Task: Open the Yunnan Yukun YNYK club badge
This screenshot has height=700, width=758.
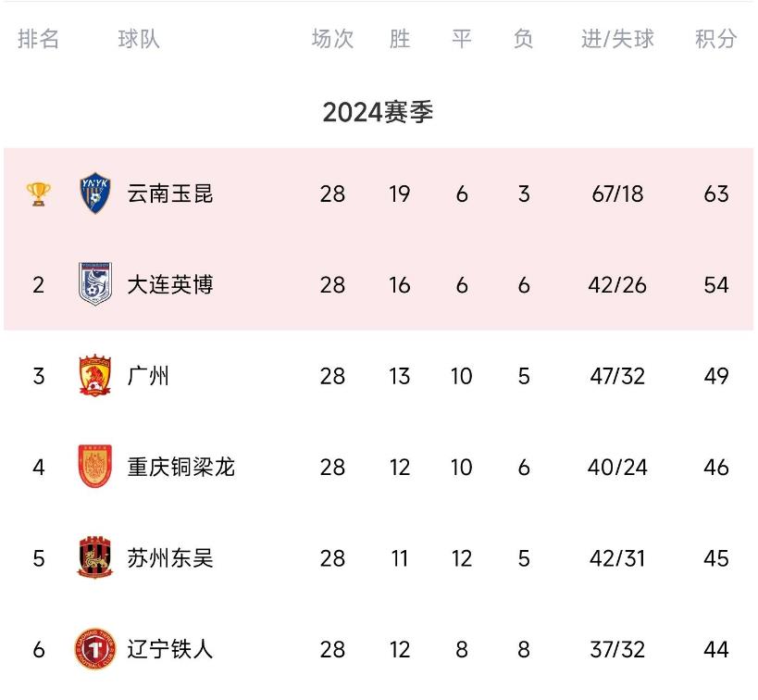Action: pyautogui.click(x=95, y=194)
